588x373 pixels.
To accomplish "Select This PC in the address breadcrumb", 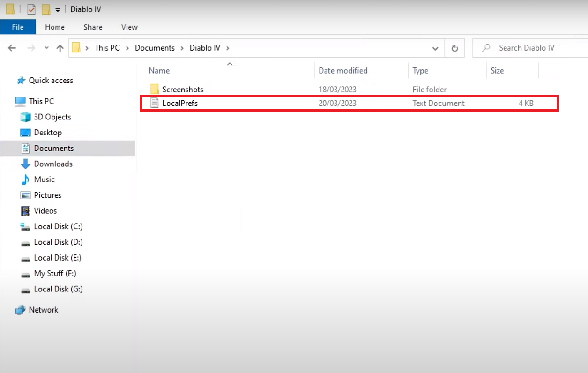I will pos(107,48).
